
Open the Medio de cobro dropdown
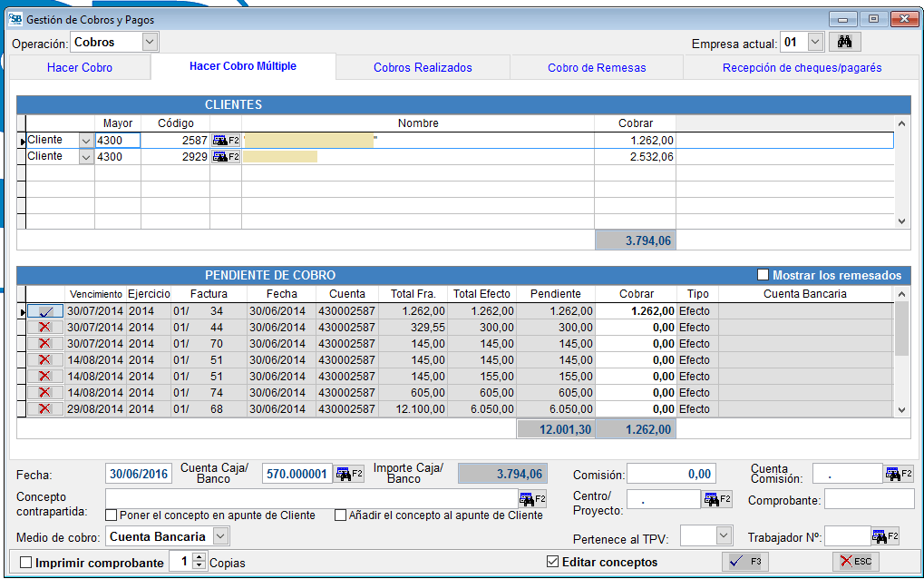click(219, 535)
